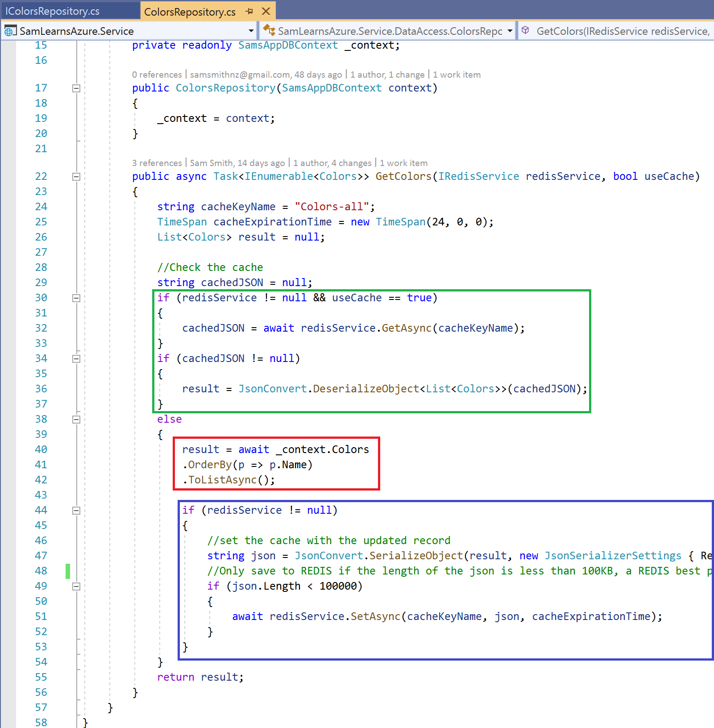The image size is (714, 728).
Task: Collapse the json.Length if block at line 49
Action: tap(76, 587)
